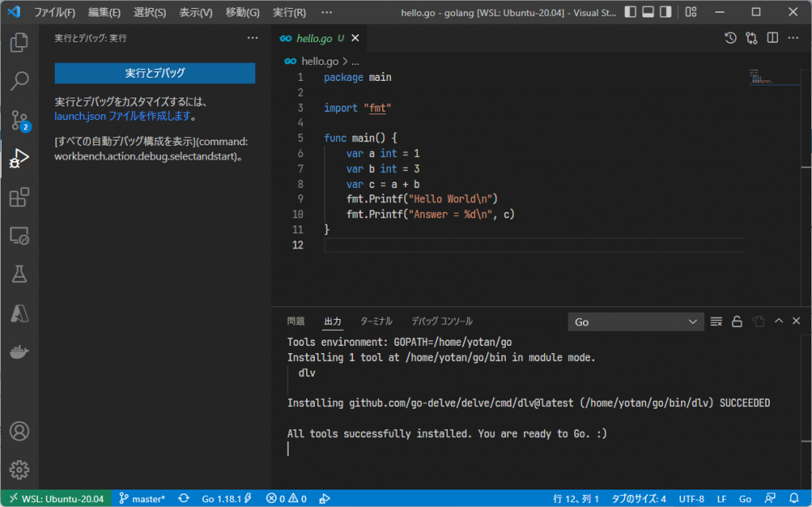This screenshot has height=507, width=812.
Task: Open the 実行(R) menu
Action: [x=289, y=12]
